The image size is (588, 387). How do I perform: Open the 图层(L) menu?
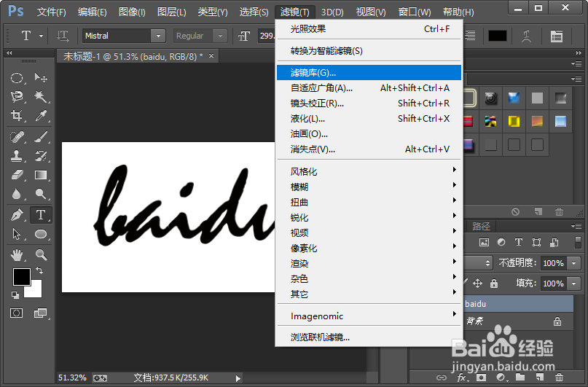click(171, 12)
